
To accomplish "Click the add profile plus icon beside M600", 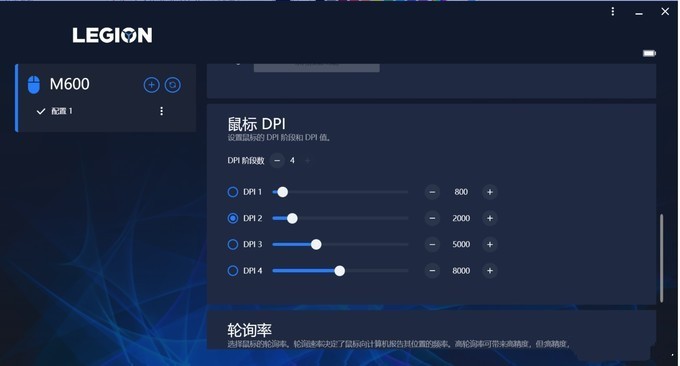I will (151, 85).
